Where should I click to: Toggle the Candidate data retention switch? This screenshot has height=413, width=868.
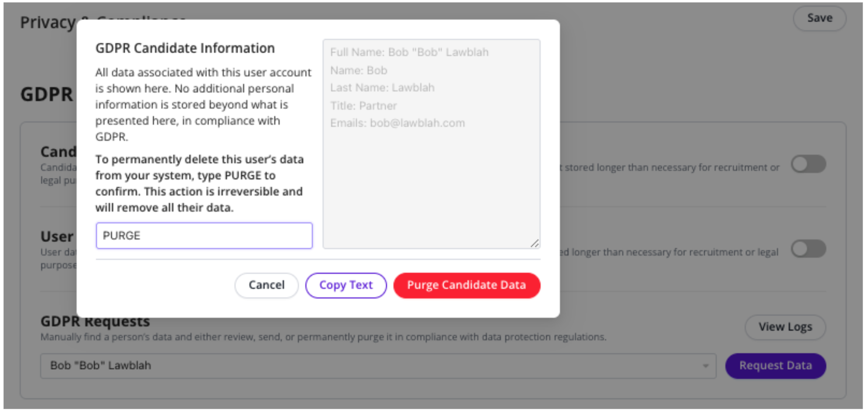click(808, 164)
